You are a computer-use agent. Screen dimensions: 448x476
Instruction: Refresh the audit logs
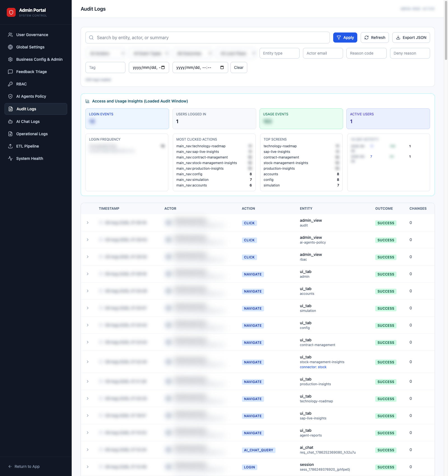pyautogui.click(x=375, y=38)
